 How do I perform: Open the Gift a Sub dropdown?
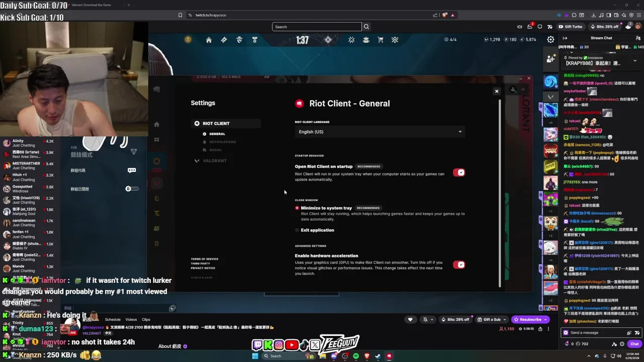[x=491, y=319]
